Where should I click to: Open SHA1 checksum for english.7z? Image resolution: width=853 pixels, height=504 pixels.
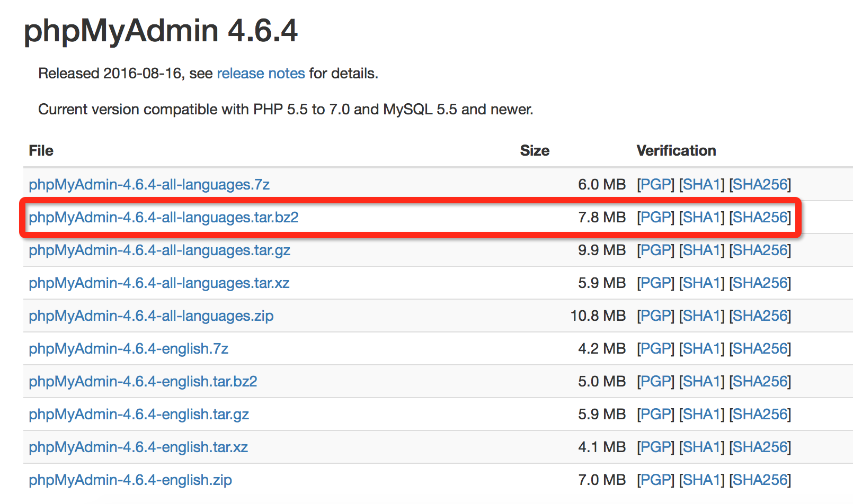pos(701,348)
